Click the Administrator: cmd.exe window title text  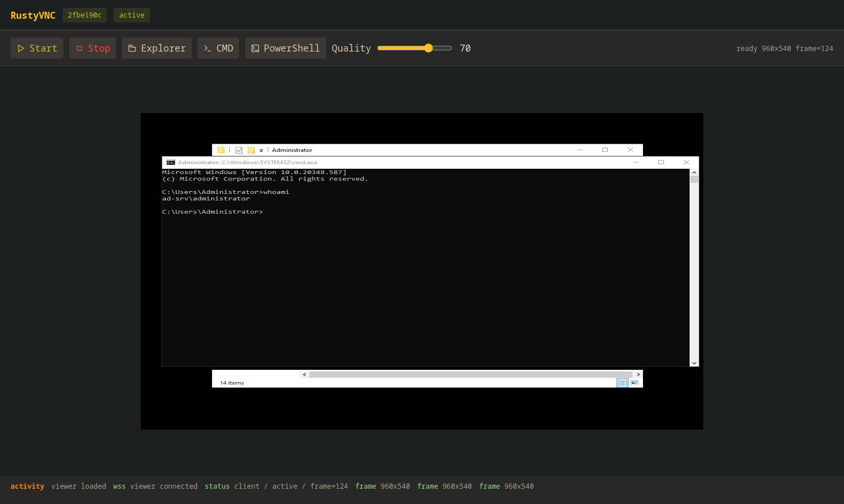247,162
